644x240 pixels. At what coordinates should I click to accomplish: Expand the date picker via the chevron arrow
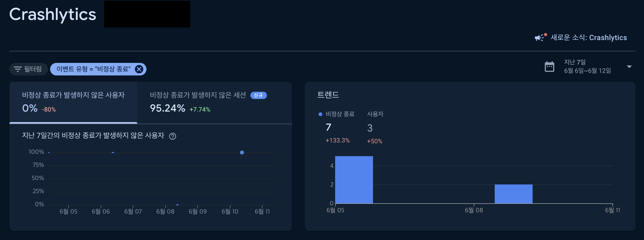point(629,67)
